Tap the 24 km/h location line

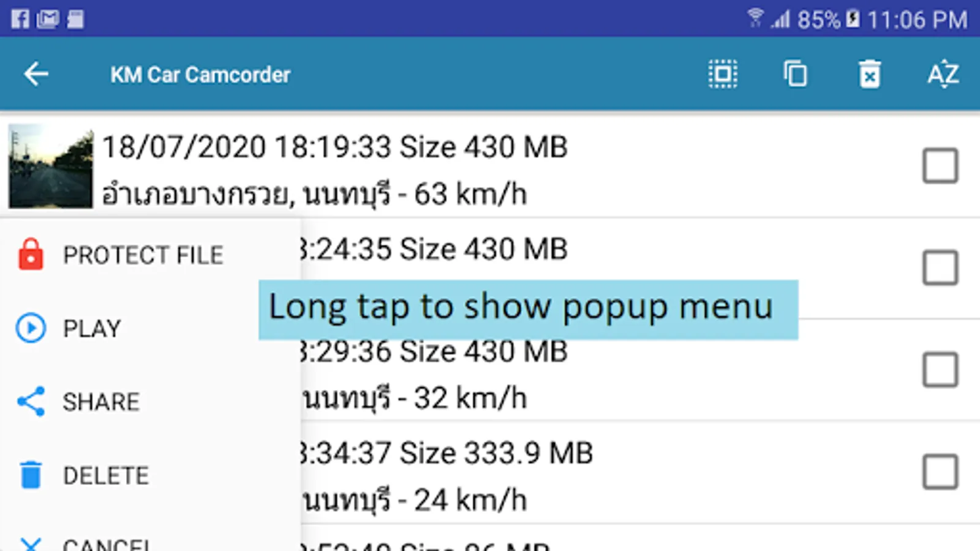pos(415,501)
